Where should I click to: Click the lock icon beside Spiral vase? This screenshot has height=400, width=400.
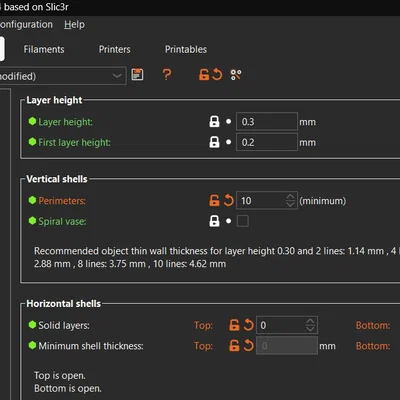pyautogui.click(x=214, y=221)
